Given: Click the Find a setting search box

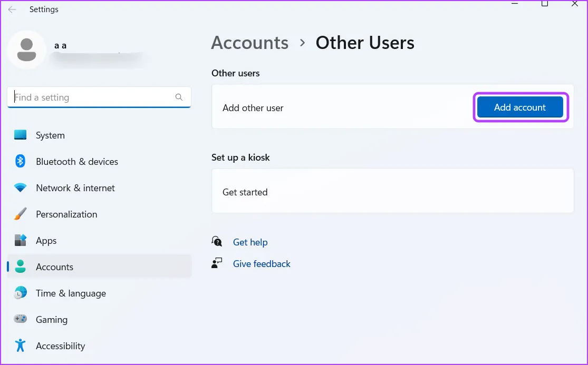Looking at the screenshot, I should point(92,97).
